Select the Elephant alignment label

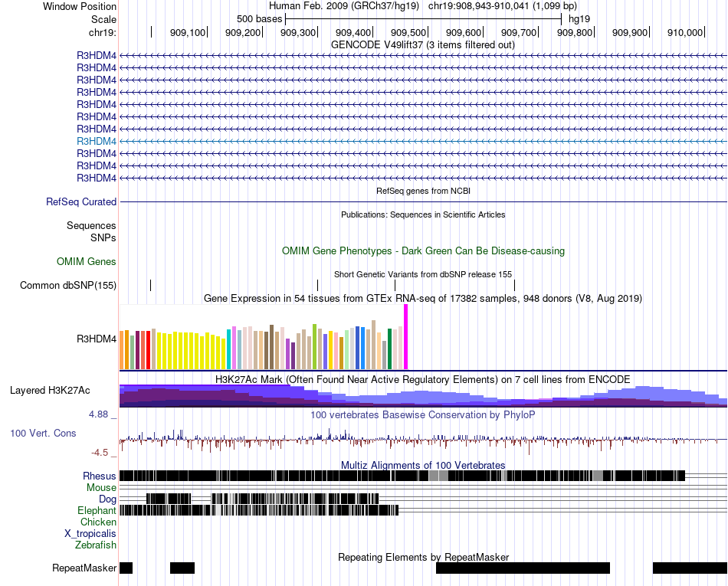(x=97, y=510)
